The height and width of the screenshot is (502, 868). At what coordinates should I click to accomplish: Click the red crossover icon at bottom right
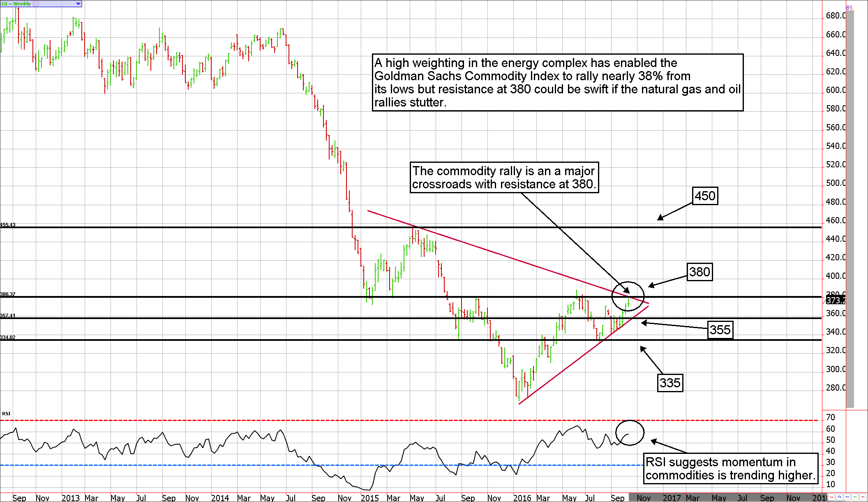click(x=863, y=497)
